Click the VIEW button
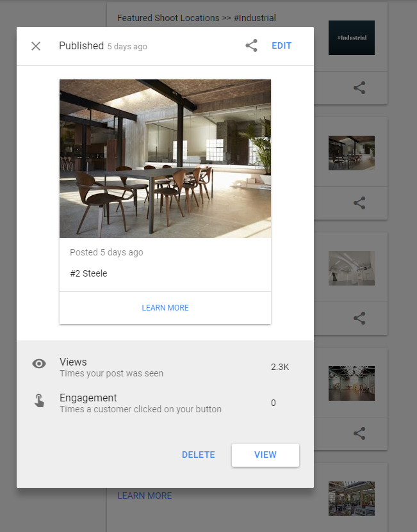This screenshot has width=417, height=532. tap(266, 455)
